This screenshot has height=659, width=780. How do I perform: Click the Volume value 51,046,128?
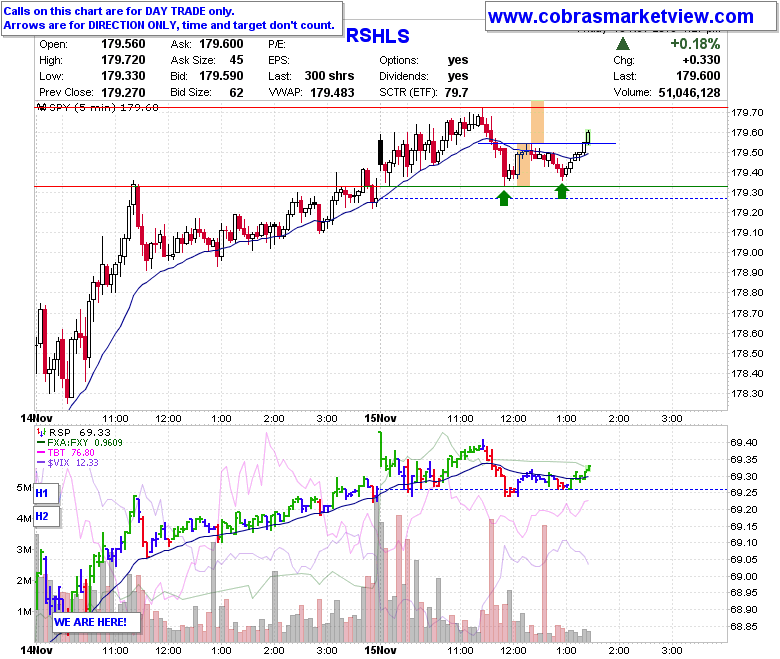pyautogui.click(x=689, y=93)
